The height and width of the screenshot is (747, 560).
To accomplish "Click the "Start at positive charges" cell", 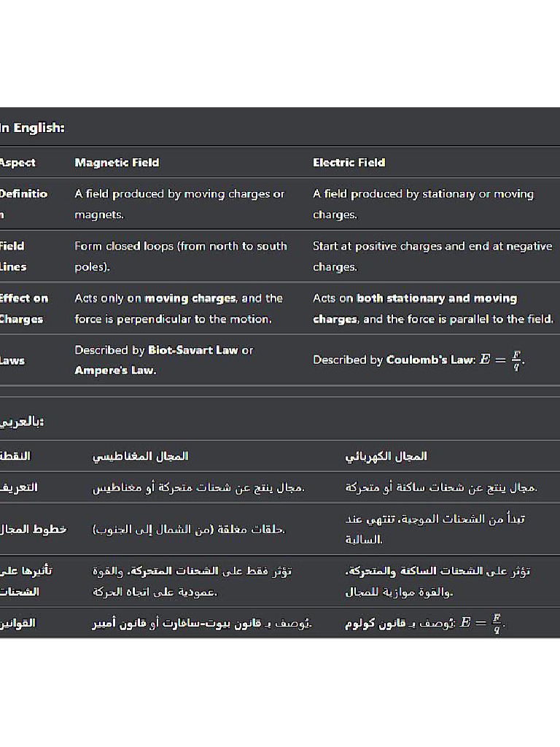I will pos(432,256).
